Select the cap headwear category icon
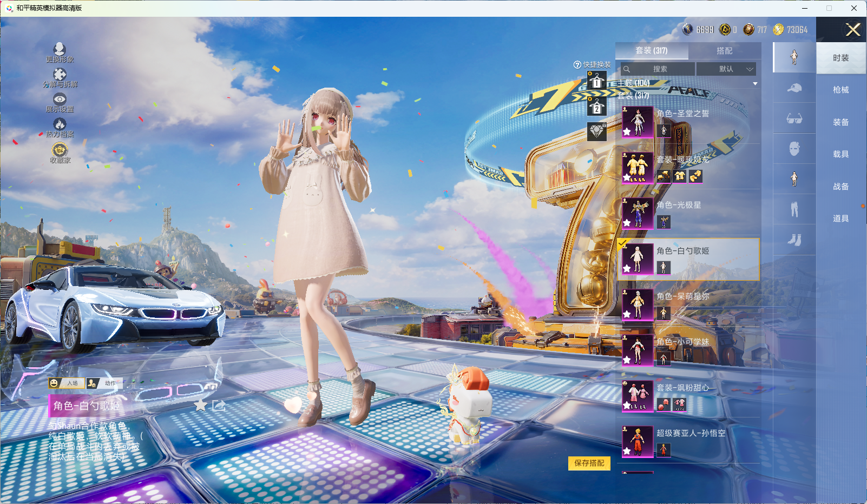This screenshot has height=504, width=867. coord(794,88)
